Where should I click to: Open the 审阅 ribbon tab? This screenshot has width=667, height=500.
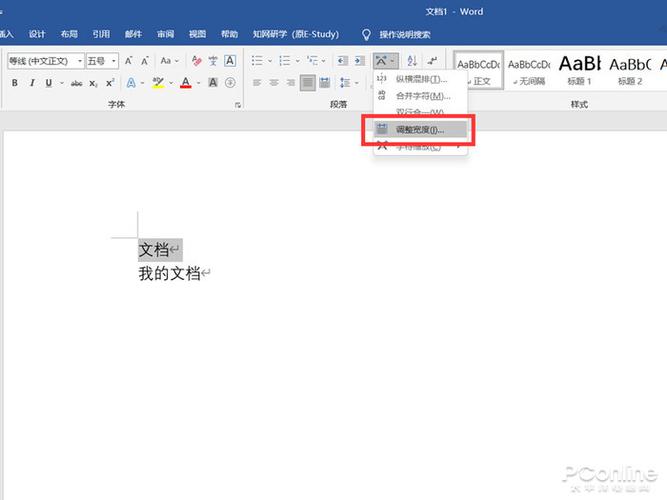tap(165, 34)
